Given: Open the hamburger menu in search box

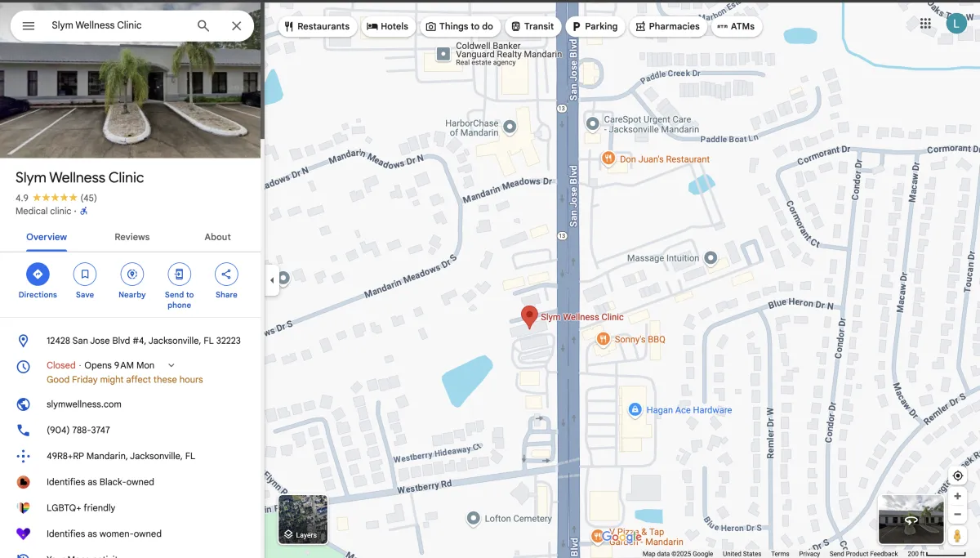Looking at the screenshot, I should coord(29,25).
